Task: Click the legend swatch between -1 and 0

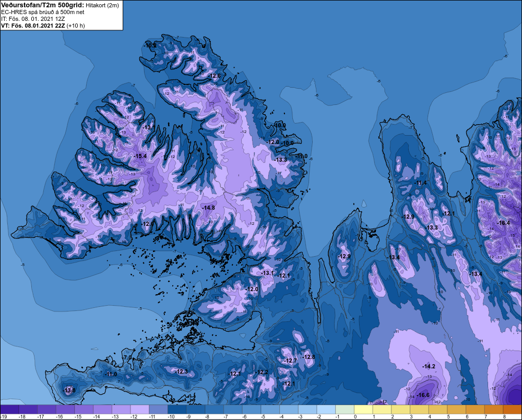Action: tap(345, 409)
